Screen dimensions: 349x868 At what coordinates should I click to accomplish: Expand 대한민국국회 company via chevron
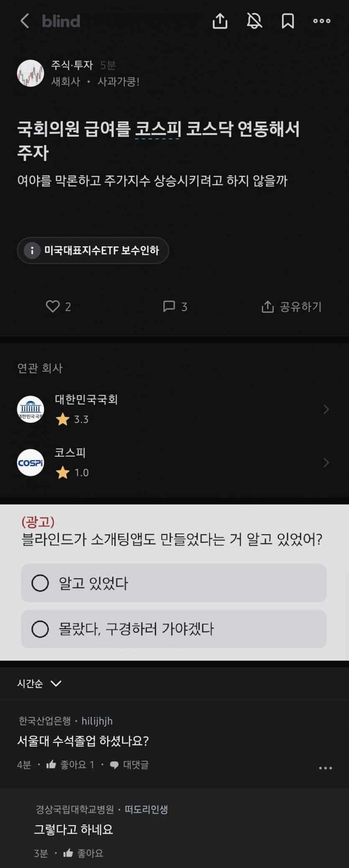tap(326, 409)
